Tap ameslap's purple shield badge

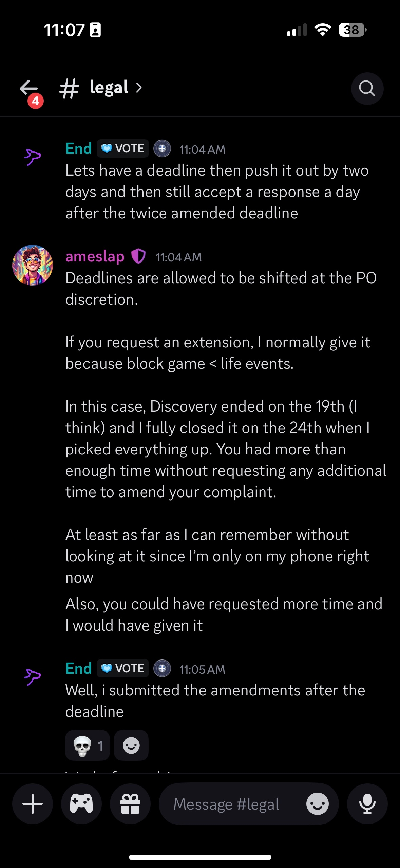tap(138, 256)
